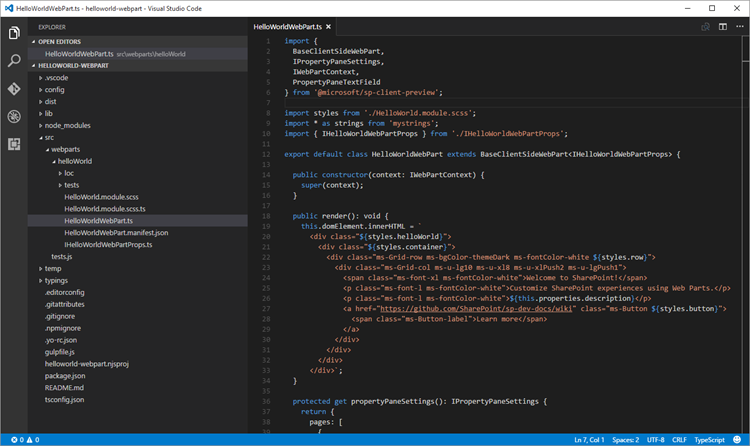Open the Explorer view in activity bar
Image resolution: width=750 pixels, height=446 pixels.
pos(14,33)
